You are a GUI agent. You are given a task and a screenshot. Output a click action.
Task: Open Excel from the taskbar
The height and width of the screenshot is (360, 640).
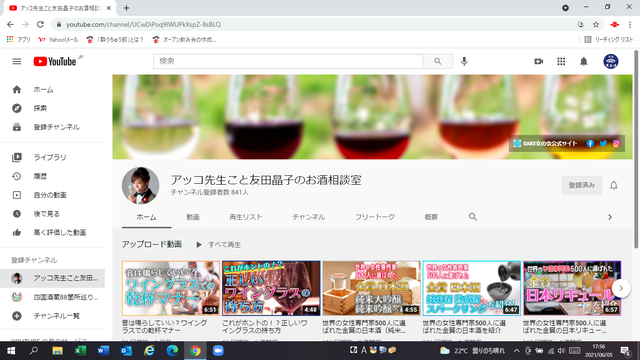pos(80,351)
